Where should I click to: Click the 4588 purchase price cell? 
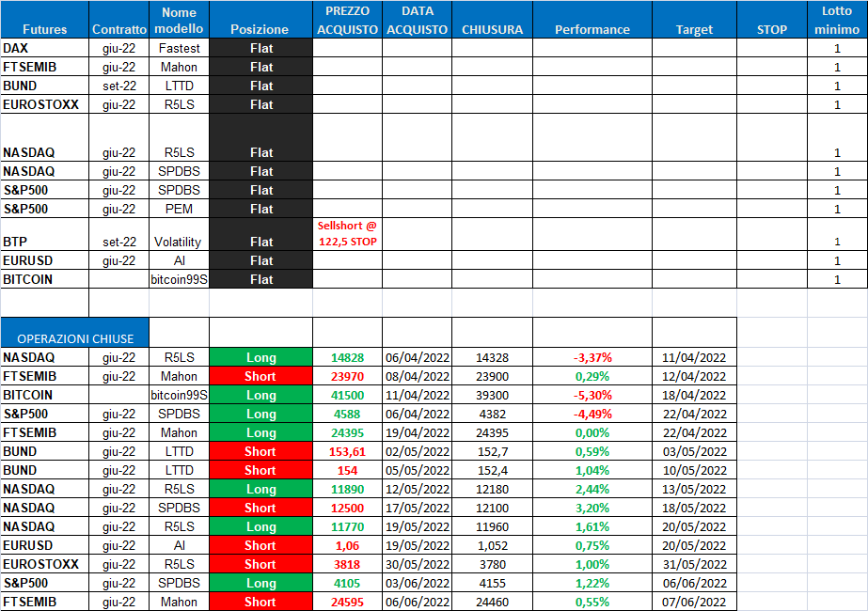[x=347, y=414]
